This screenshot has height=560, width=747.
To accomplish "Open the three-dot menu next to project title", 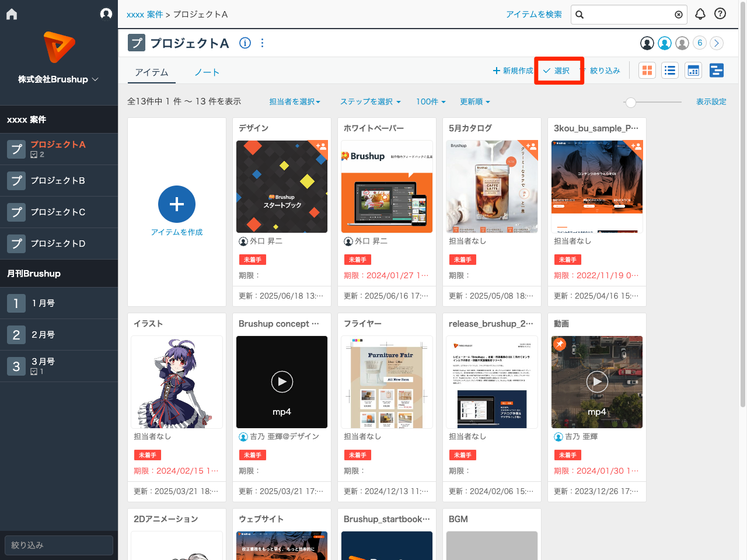I will coord(262,43).
